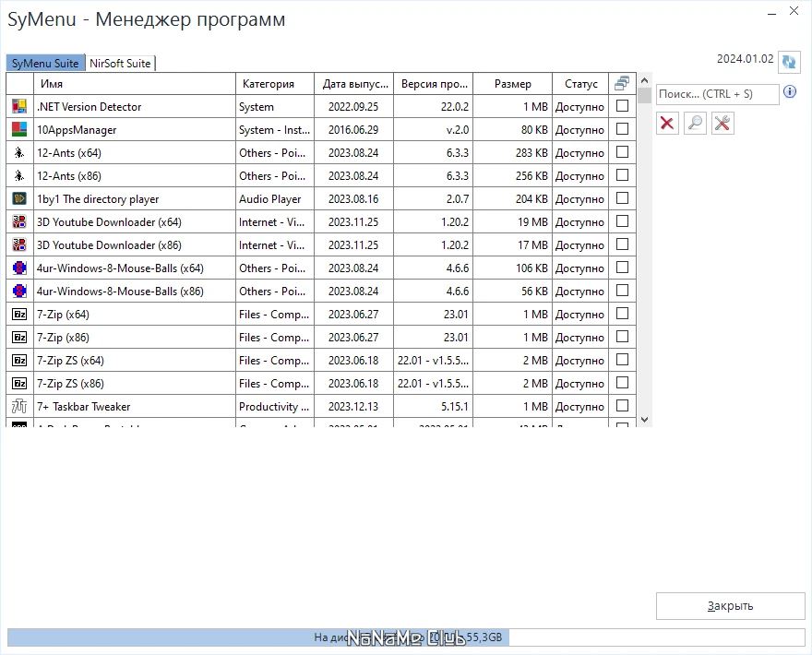This screenshot has width=812, height=655.
Task: Click into the Поиск search field
Action: 717,94
